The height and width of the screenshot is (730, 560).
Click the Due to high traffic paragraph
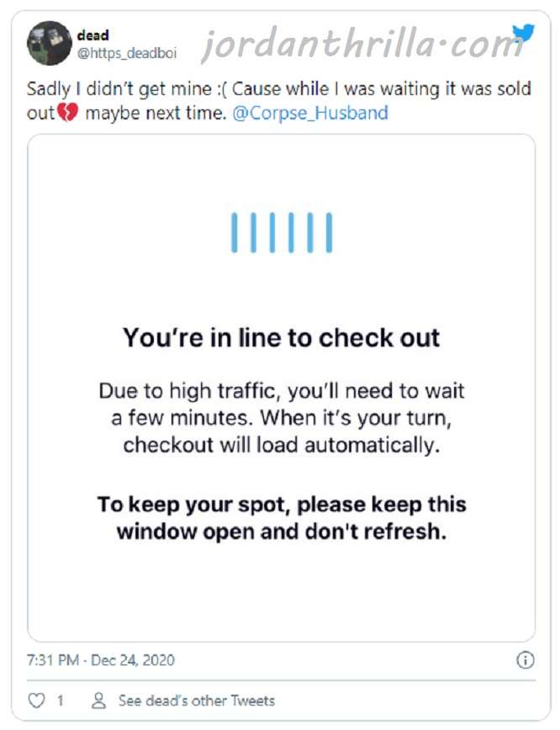tap(281, 418)
